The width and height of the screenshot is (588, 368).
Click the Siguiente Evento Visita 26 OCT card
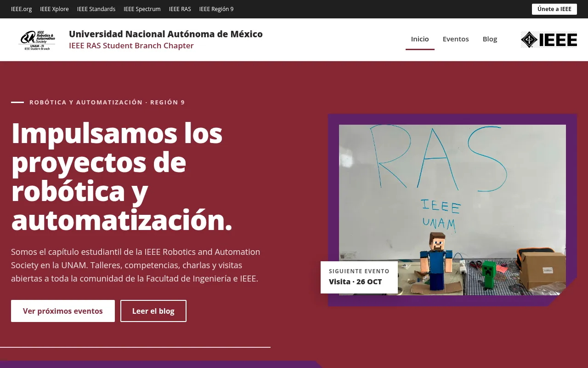click(x=359, y=277)
